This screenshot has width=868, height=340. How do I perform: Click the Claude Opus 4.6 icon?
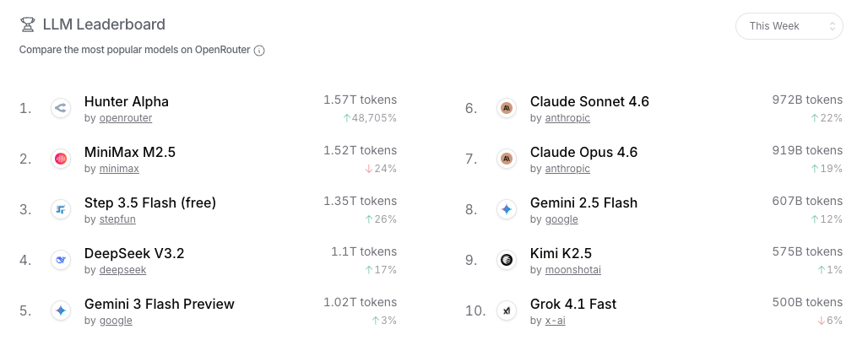(506, 159)
